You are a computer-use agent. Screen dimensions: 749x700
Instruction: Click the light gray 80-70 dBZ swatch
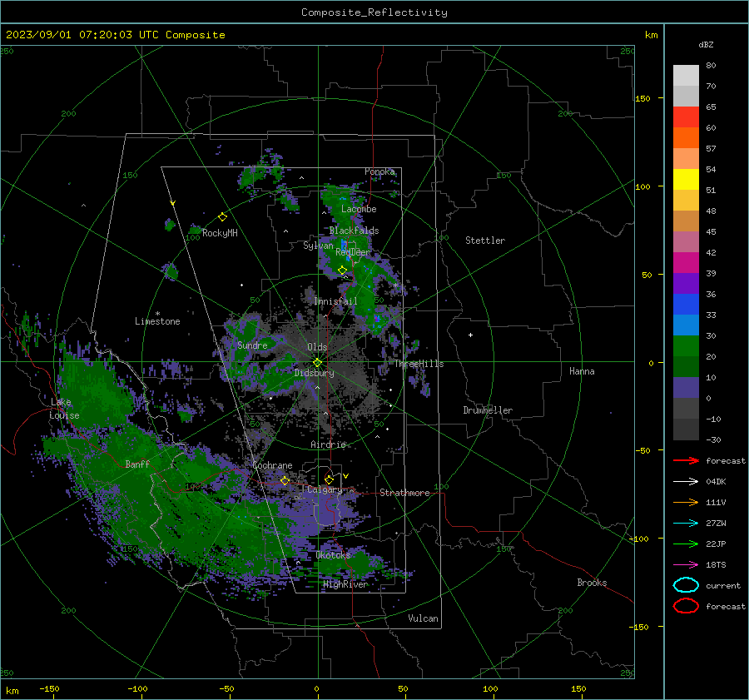pyautogui.click(x=686, y=75)
